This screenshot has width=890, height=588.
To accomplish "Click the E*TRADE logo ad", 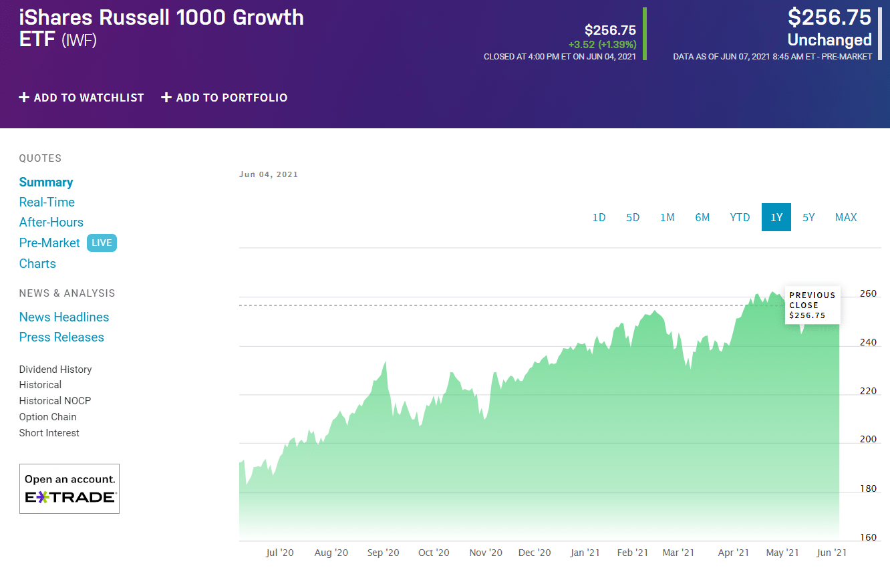I will [x=69, y=488].
